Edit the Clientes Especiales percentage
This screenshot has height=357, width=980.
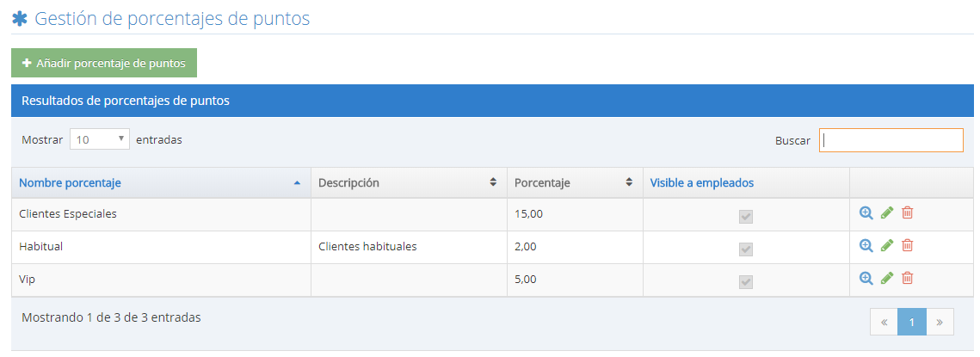[887, 212]
